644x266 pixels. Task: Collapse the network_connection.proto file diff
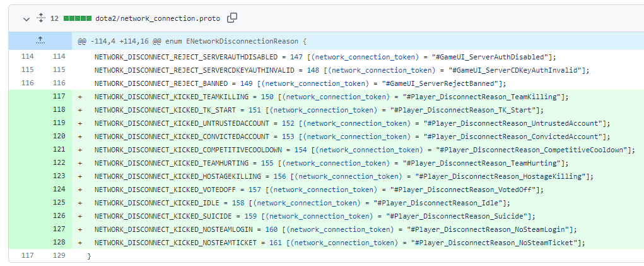click(26, 19)
